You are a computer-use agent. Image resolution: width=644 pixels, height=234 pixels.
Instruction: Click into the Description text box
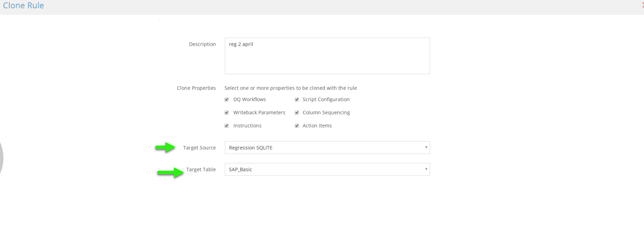pyautogui.click(x=327, y=56)
